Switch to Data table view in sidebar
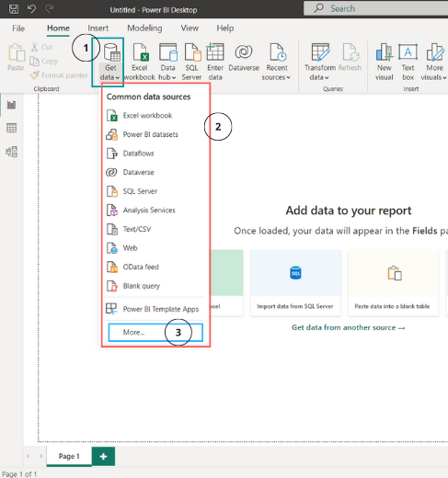 (x=12, y=128)
